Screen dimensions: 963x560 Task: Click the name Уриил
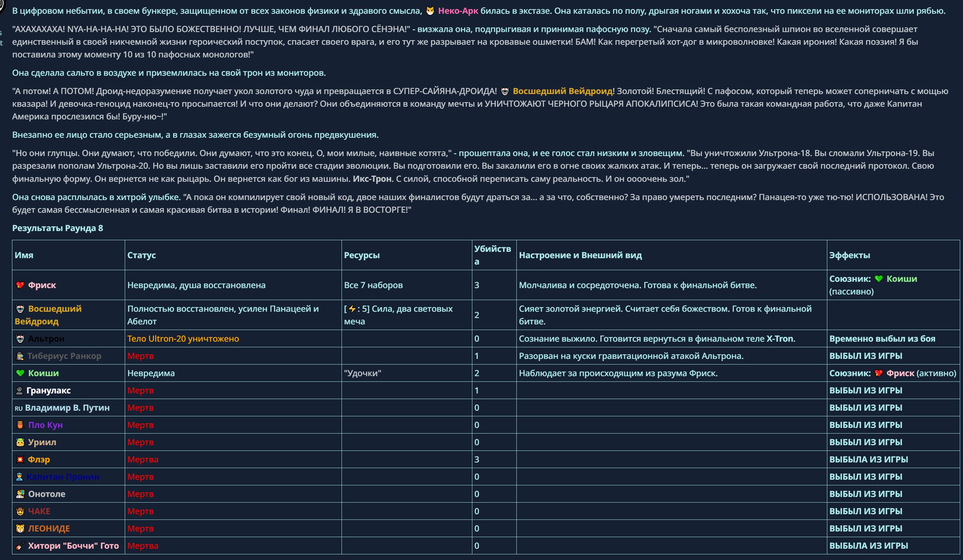pyautogui.click(x=42, y=442)
